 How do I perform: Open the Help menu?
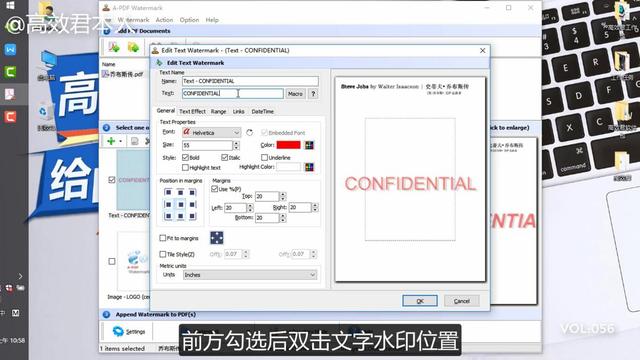[212, 20]
